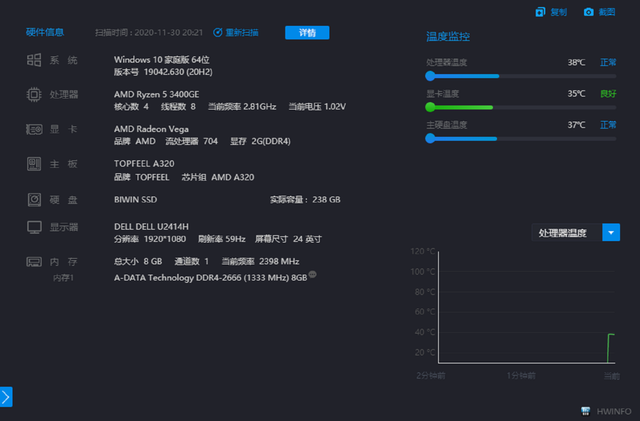The width and height of the screenshot is (640, 421).
Task: Click the text Windows 10 家庭版 64位
Action: coord(162,60)
